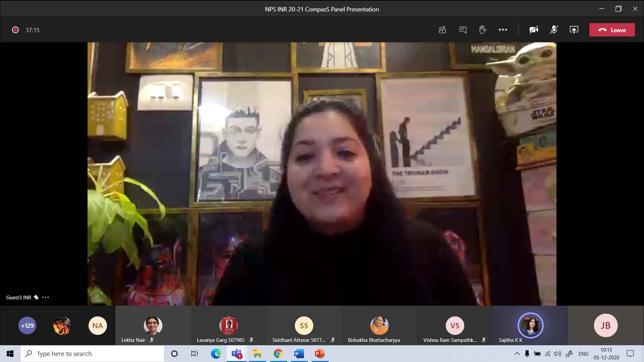Viewport: 644px width, 362px height.
Task: Open Lekha Nair's participant tile
Action: pos(153,325)
